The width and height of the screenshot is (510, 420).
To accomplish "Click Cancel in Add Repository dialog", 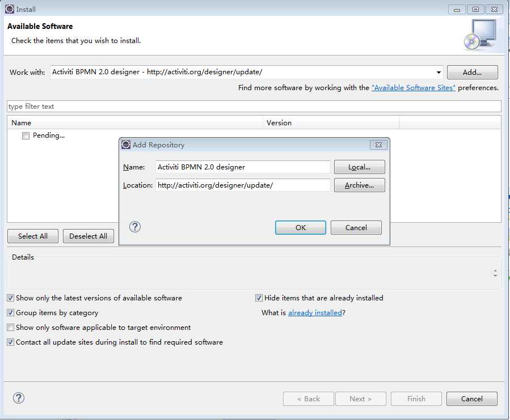I will click(x=356, y=227).
